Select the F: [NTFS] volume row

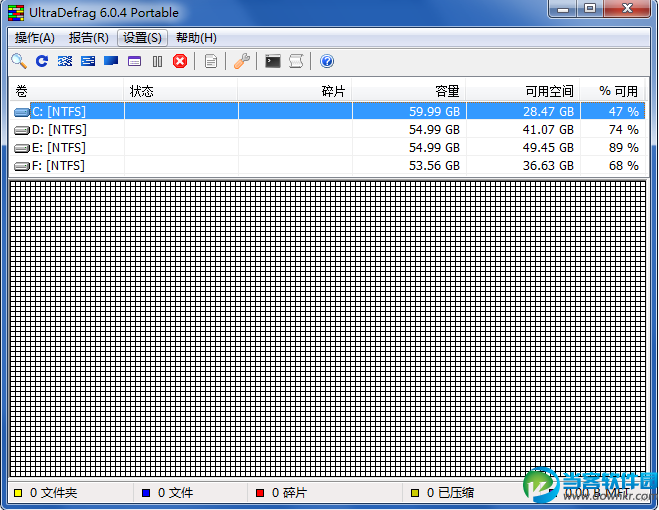[x=327, y=166]
